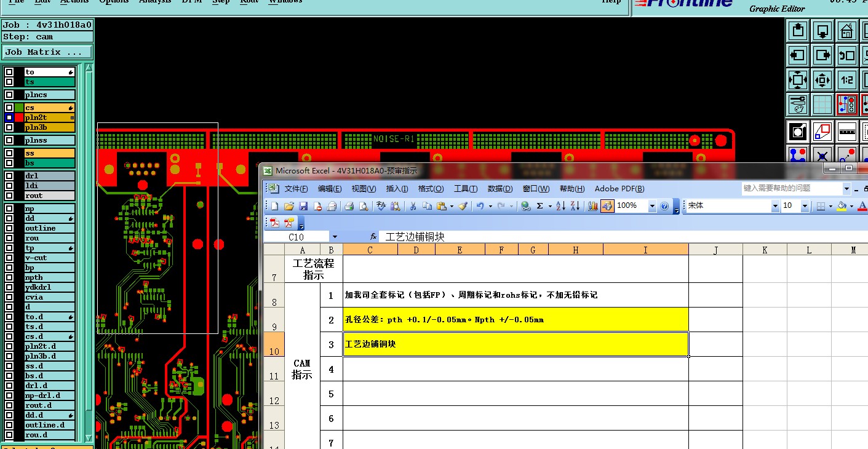Toggle checkbox for layer 'pln2t'
Viewport: 868px width, 449px height.
coord(9,117)
